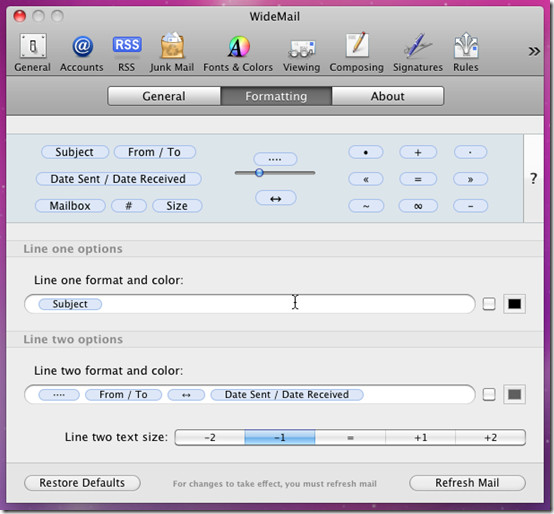
Task: Click the From / To token in the palette
Action: (154, 152)
